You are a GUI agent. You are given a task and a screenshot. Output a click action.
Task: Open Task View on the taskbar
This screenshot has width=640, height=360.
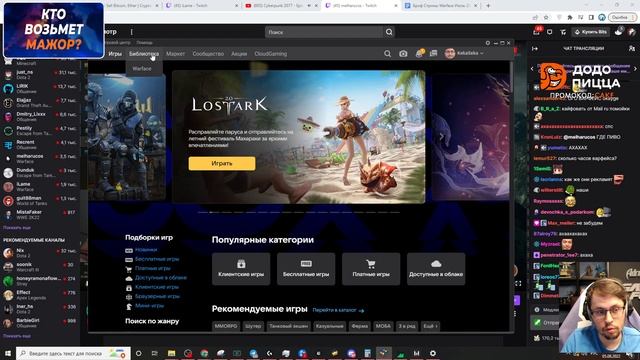click(x=154, y=353)
